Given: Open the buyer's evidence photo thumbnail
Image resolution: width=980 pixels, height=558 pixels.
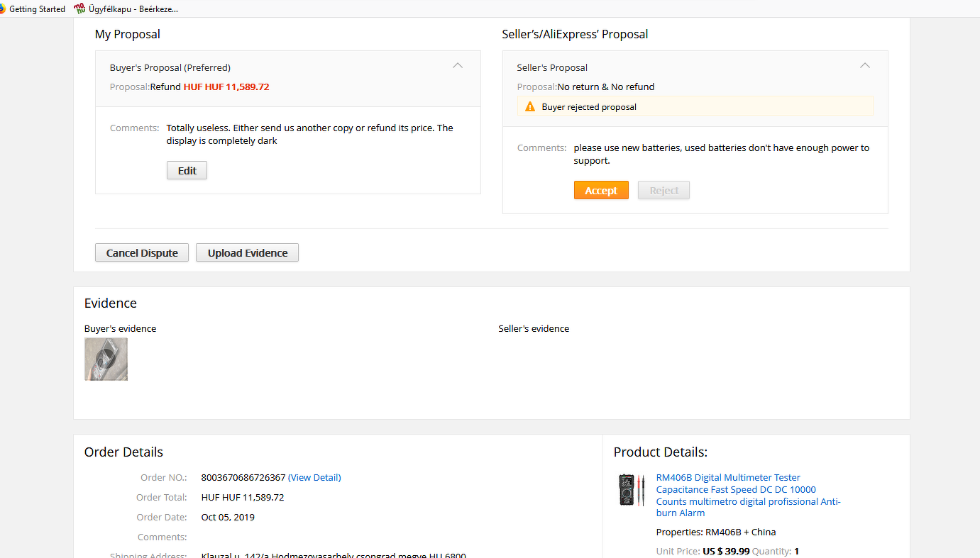Looking at the screenshot, I should point(106,359).
